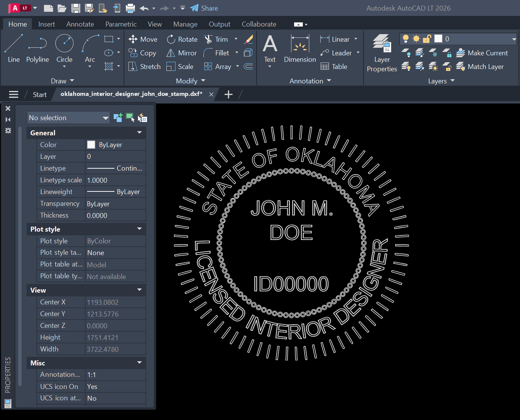Screen dimensions: 520x420
Task: Activate the Trim tool
Action: pos(216,39)
